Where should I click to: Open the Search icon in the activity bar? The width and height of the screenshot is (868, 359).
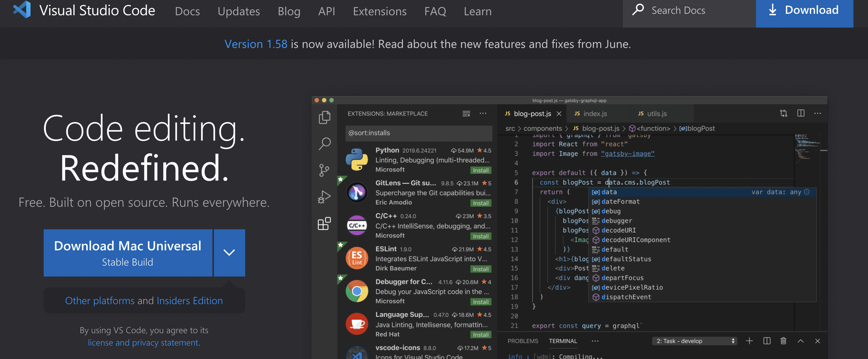pyautogui.click(x=324, y=144)
